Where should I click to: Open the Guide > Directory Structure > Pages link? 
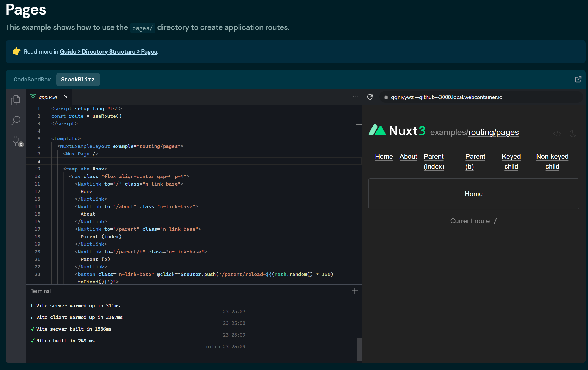pos(108,52)
